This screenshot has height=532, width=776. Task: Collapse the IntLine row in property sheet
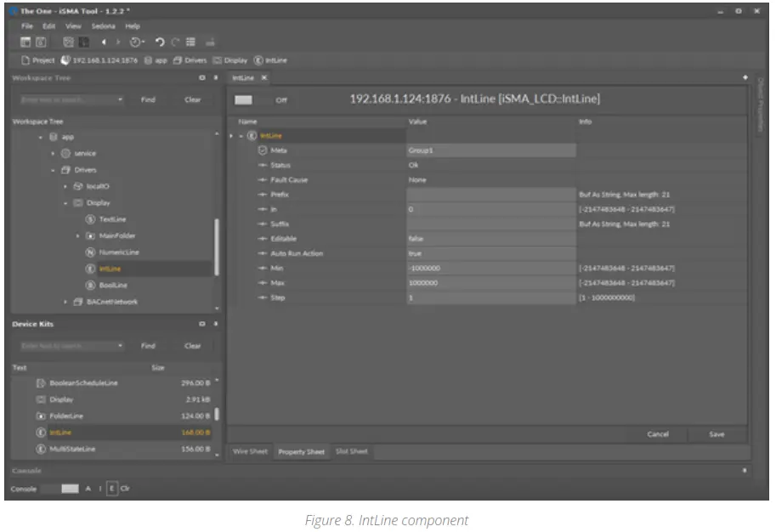[241, 136]
